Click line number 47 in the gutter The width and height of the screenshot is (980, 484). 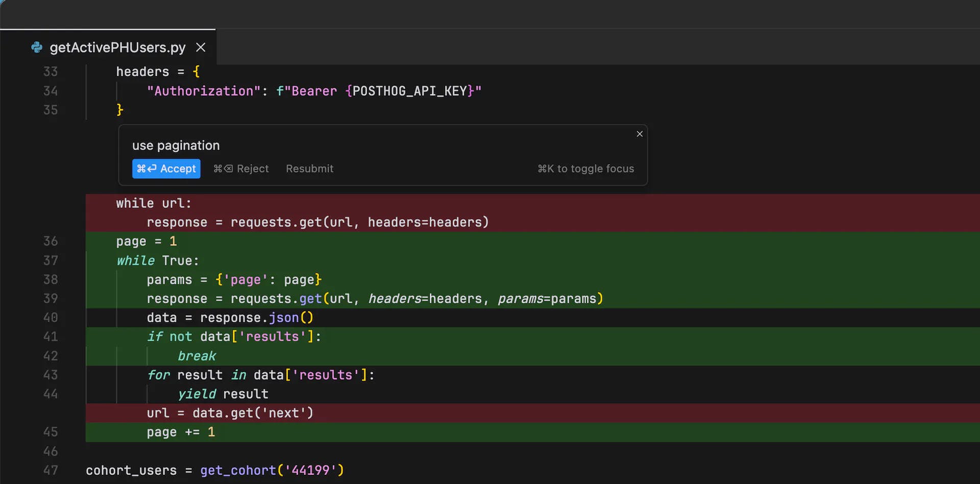point(51,470)
